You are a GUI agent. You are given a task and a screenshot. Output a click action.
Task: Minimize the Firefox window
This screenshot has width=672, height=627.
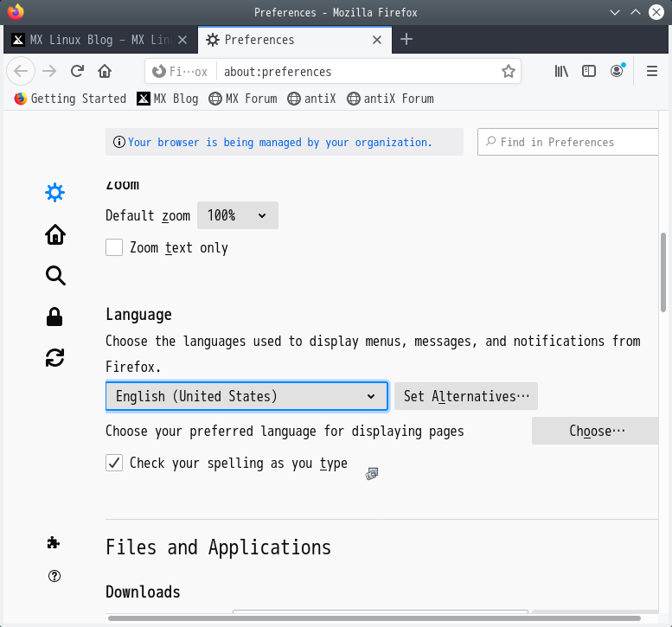pyautogui.click(x=615, y=12)
